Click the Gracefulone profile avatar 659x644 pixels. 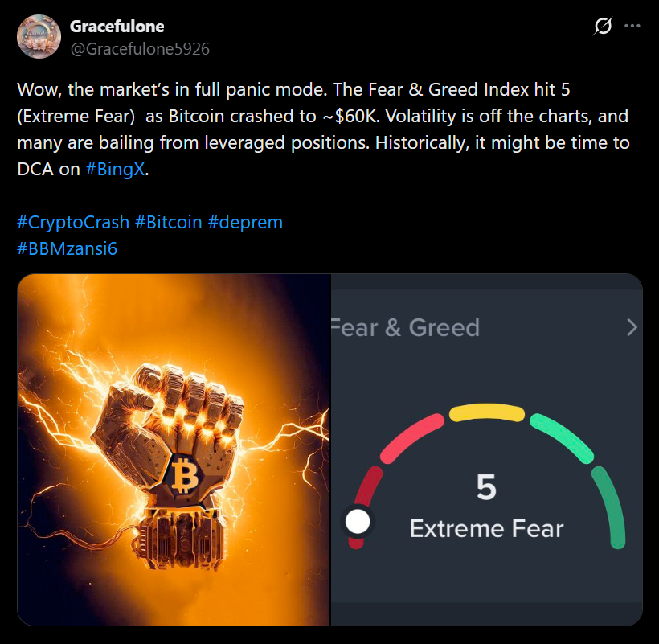[x=39, y=37]
